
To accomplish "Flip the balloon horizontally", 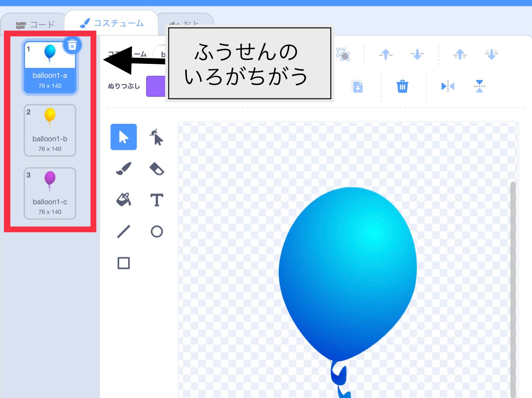I will [447, 86].
